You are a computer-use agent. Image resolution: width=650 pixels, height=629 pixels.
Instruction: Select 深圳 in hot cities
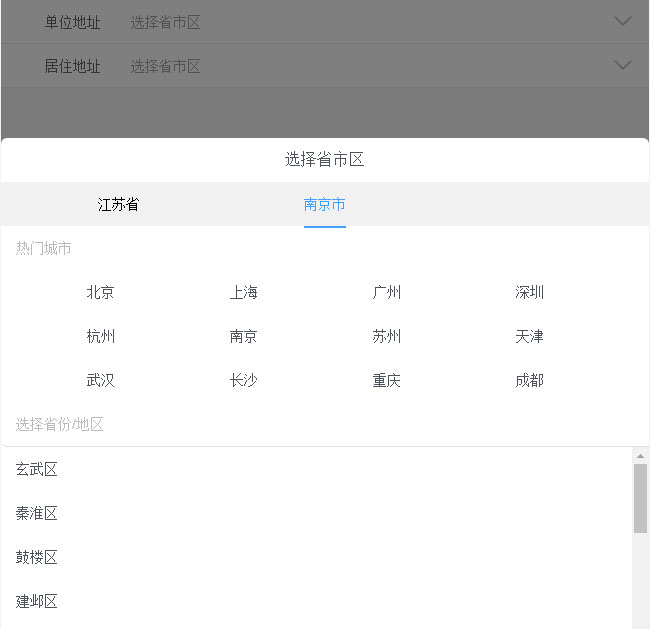[529, 292]
